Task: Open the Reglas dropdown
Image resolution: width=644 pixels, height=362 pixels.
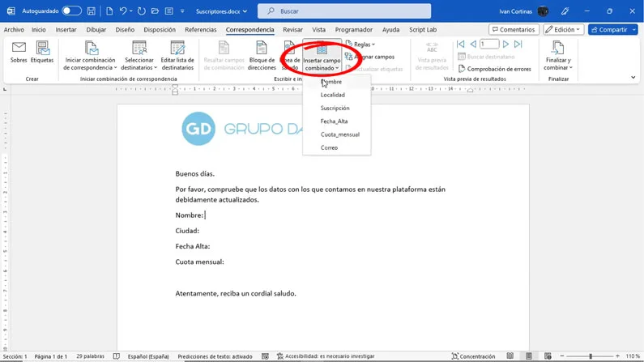Action: click(360, 45)
